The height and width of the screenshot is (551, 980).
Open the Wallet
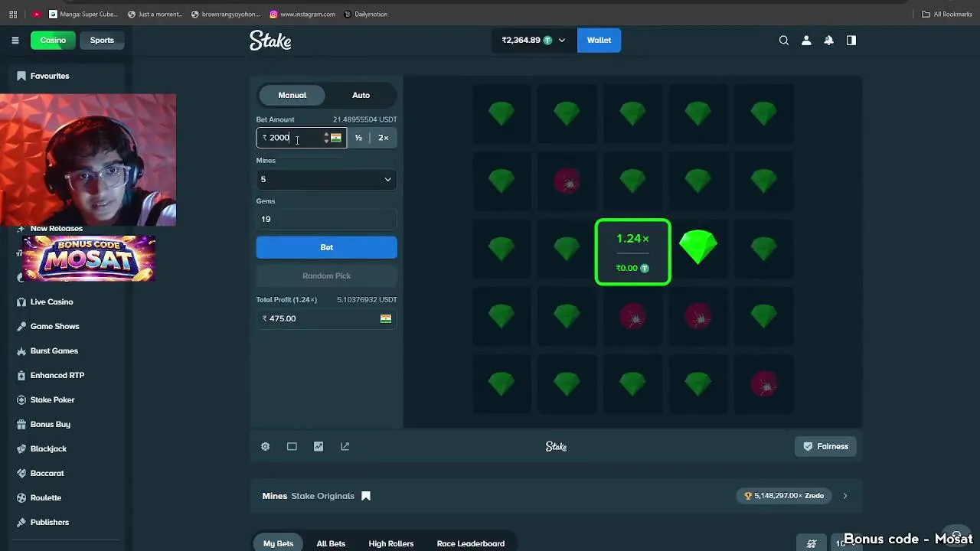pyautogui.click(x=599, y=41)
